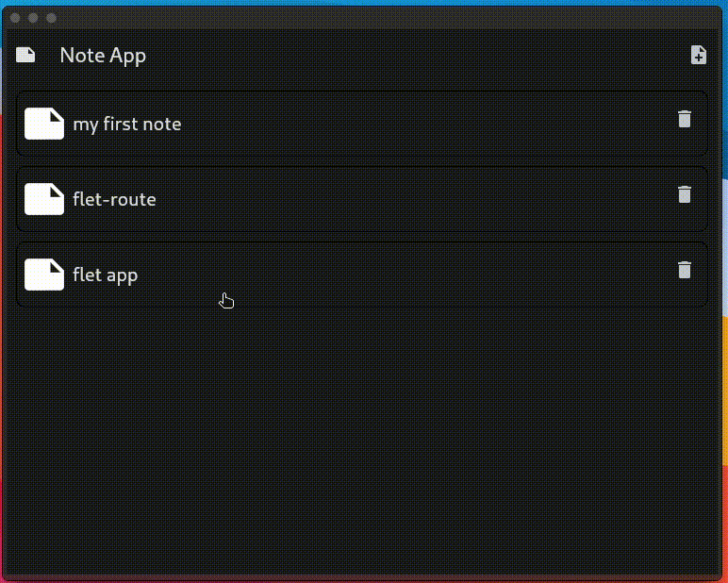Viewport: 728px width, 583px height.
Task: Delete the 'flet-route' note
Action: (x=685, y=194)
